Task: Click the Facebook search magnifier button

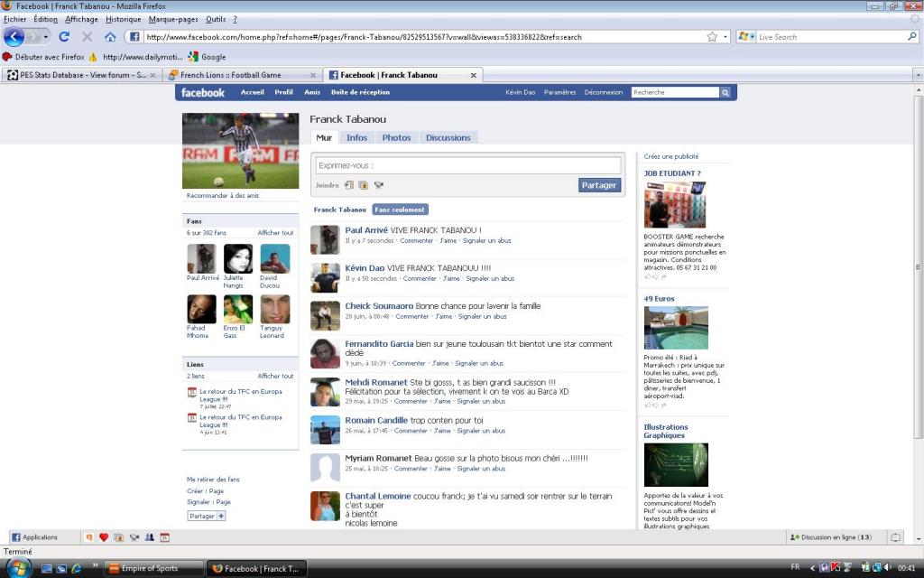Action: pyautogui.click(x=725, y=93)
